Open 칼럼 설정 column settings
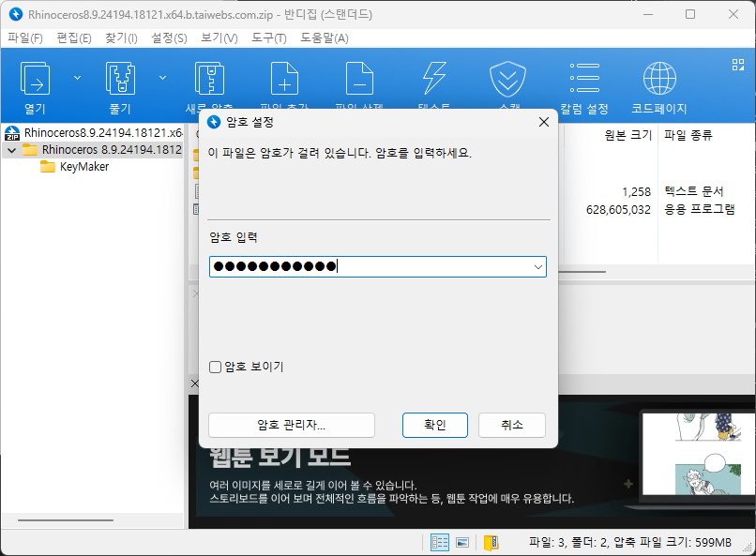The height and width of the screenshot is (556, 756). click(x=583, y=88)
